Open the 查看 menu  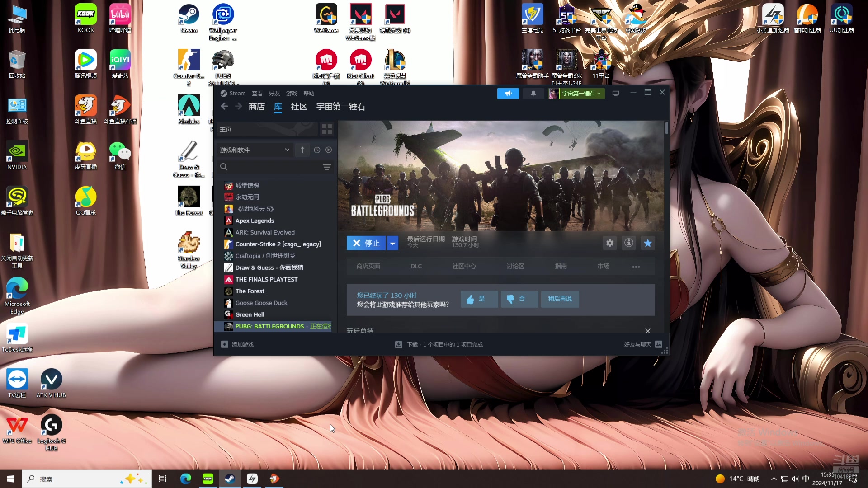coord(257,94)
